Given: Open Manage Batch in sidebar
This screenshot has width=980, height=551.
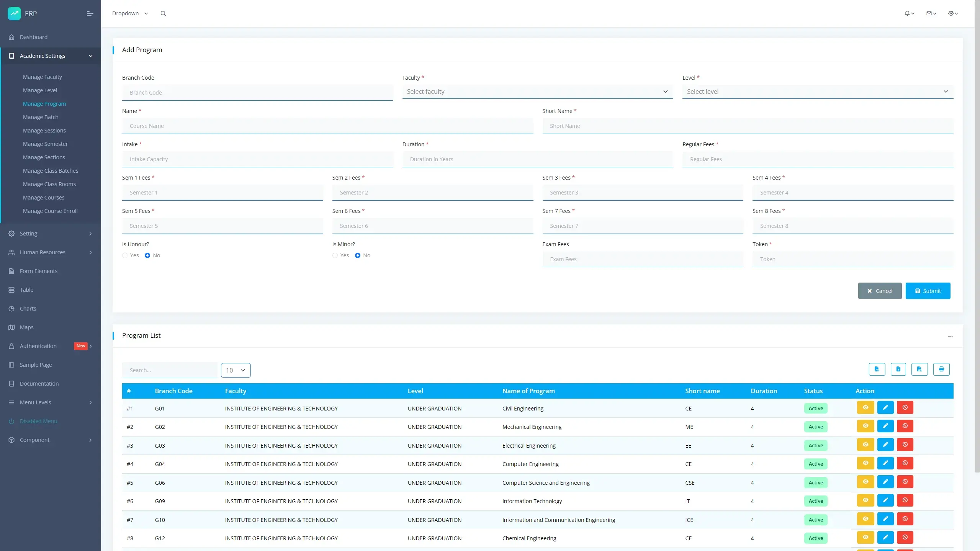Looking at the screenshot, I should click(41, 117).
